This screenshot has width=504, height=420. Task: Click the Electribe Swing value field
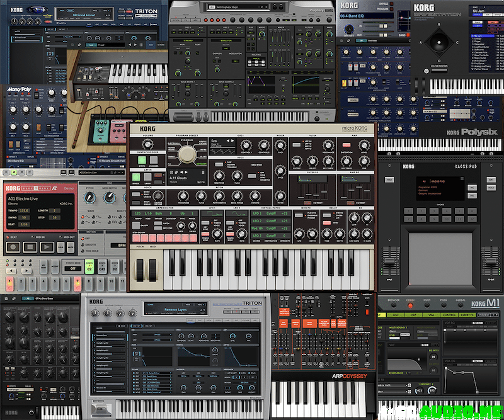[24, 217]
